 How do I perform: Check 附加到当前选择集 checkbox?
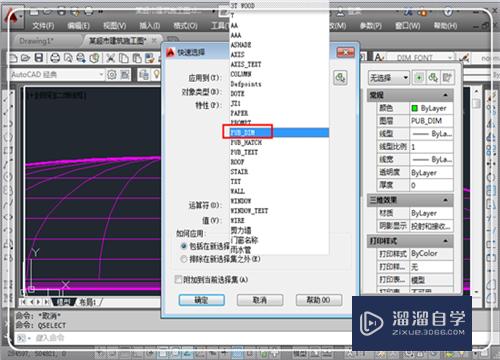[179, 279]
